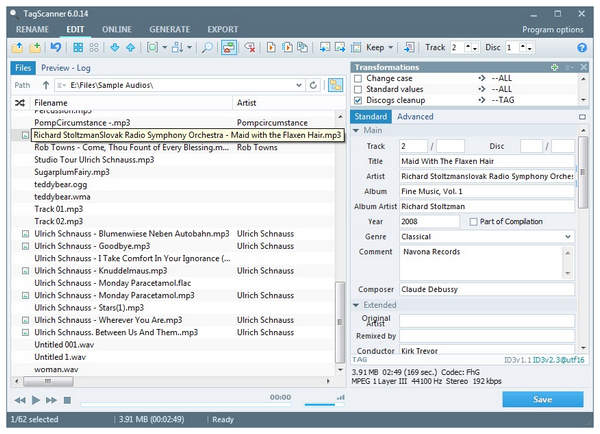Click the volume bars icon in player
The image size is (600, 434).
pos(340,398)
